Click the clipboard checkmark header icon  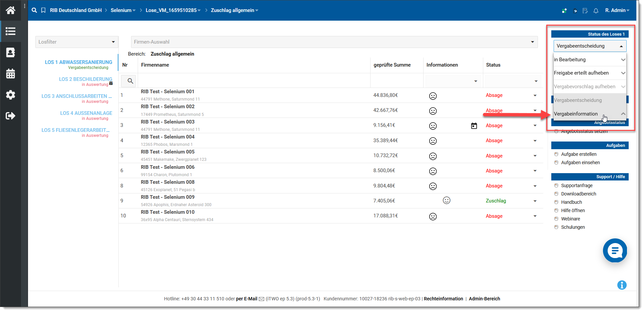575,11
